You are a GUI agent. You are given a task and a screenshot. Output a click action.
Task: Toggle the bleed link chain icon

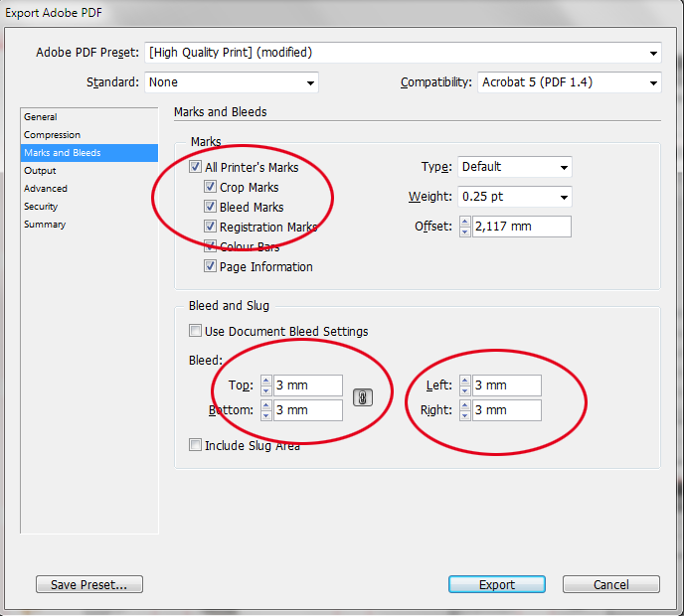click(x=363, y=397)
